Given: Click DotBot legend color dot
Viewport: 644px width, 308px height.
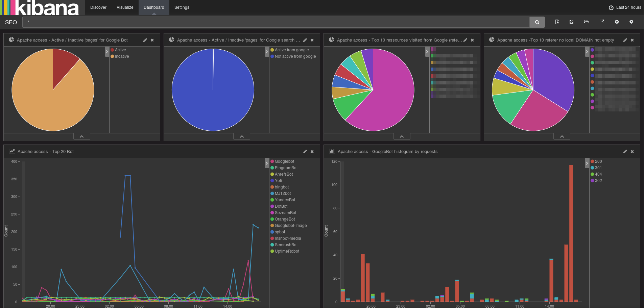Looking at the screenshot, I should point(272,206).
